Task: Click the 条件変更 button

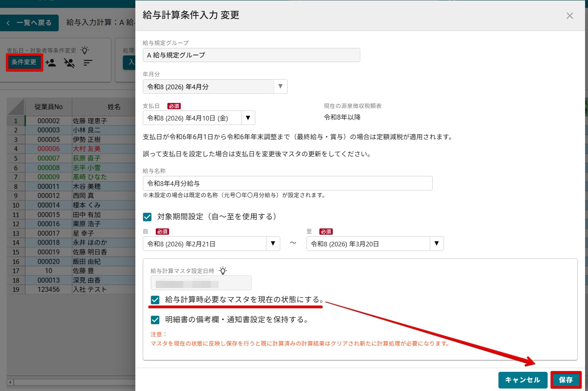Action: (x=24, y=63)
